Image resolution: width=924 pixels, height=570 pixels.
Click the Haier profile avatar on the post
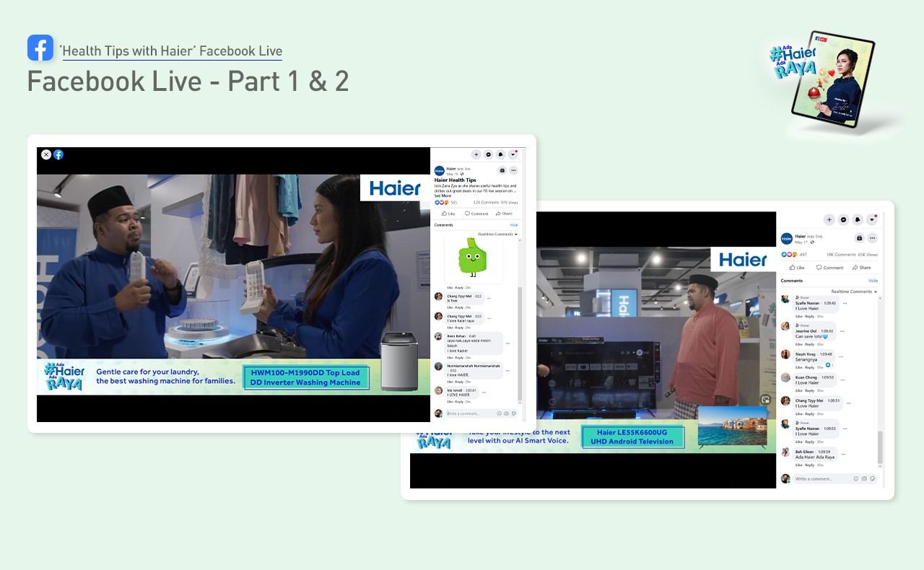(x=439, y=171)
